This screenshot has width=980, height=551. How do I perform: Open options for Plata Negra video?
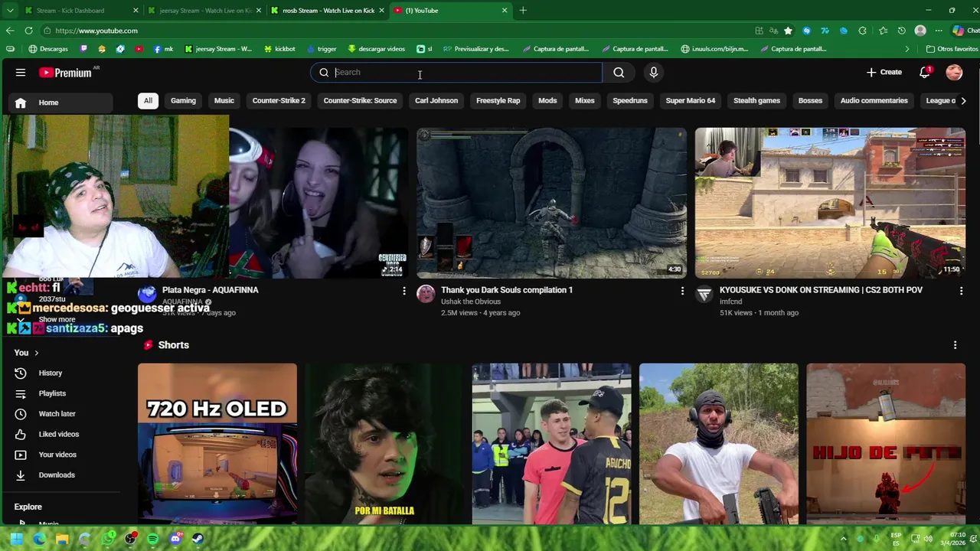[x=404, y=291]
